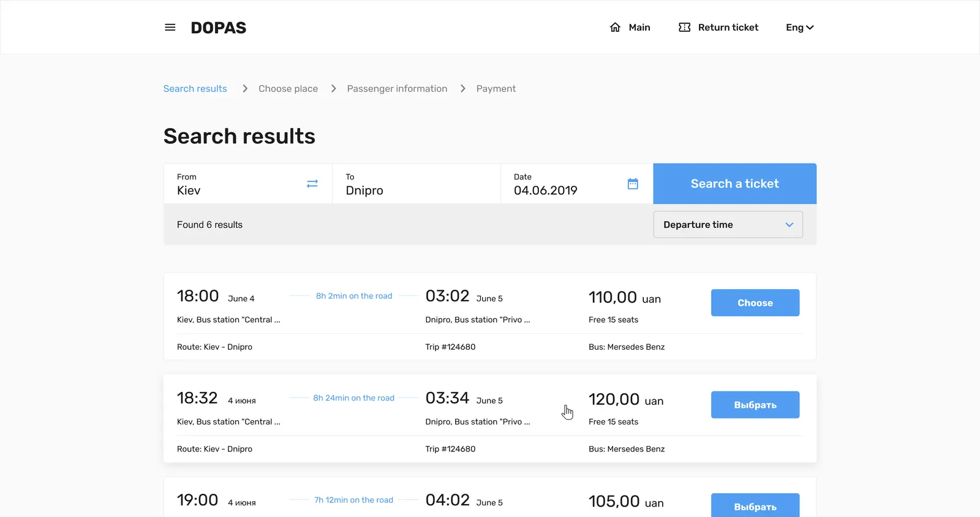The height and width of the screenshot is (517, 980).
Task: Open Return ticket link
Action: [x=728, y=28]
